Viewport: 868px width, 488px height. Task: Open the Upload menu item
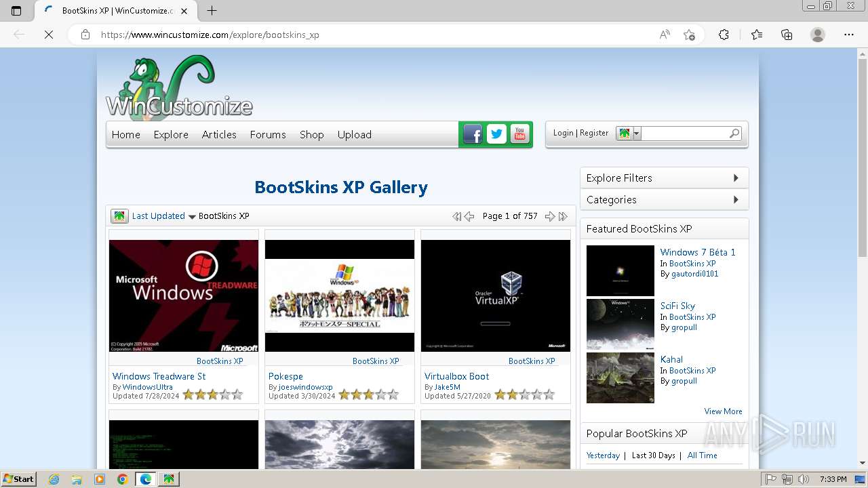coord(355,134)
